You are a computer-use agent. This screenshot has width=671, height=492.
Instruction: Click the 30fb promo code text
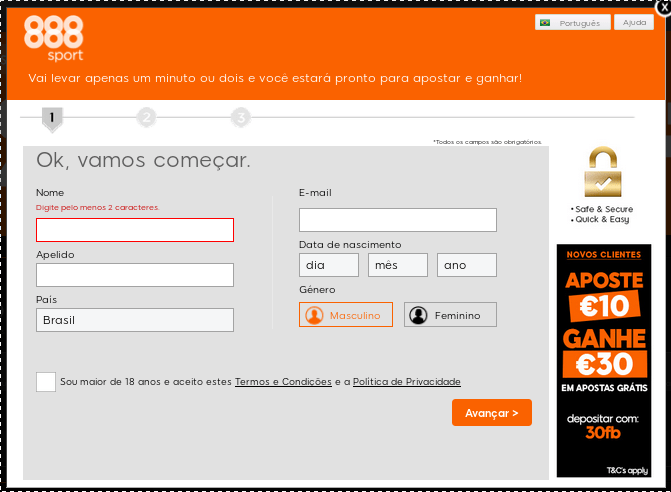[x=603, y=433]
